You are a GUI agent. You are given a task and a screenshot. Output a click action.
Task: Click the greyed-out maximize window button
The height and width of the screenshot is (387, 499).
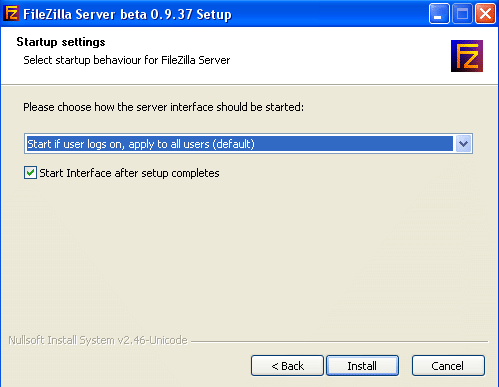[x=462, y=14]
